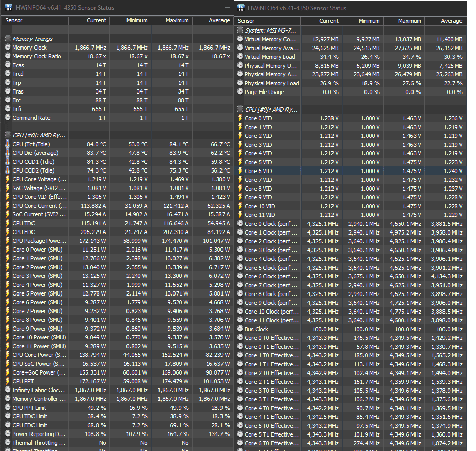Click the Maximum column header in right window

tap(404, 21)
